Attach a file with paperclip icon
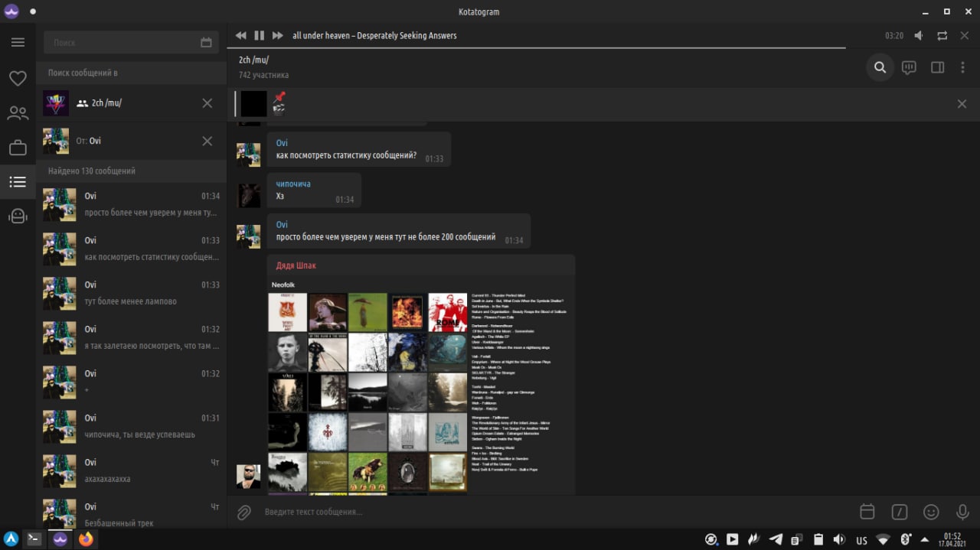The width and height of the screenshot is (980, 550). (244, 512)
